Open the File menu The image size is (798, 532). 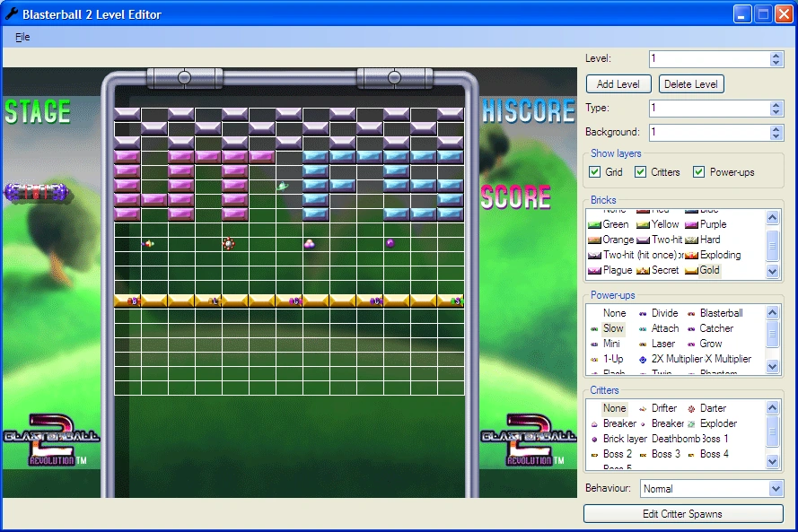tap(22, 37)
